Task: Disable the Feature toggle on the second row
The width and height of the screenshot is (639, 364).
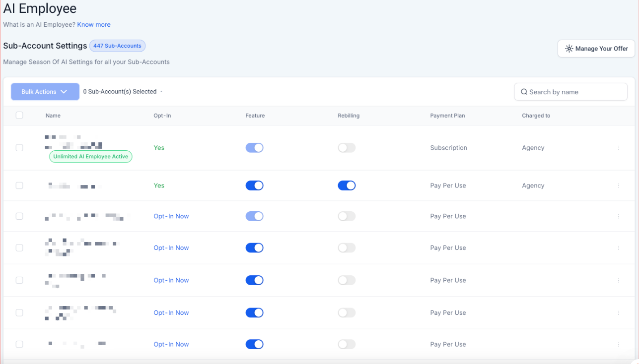Action: pyautogui.click(x=255, y=185)
